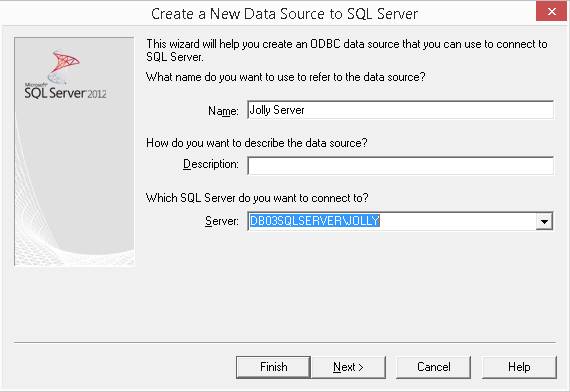
Task: Cancel the data source wizard
Action: 434,367
